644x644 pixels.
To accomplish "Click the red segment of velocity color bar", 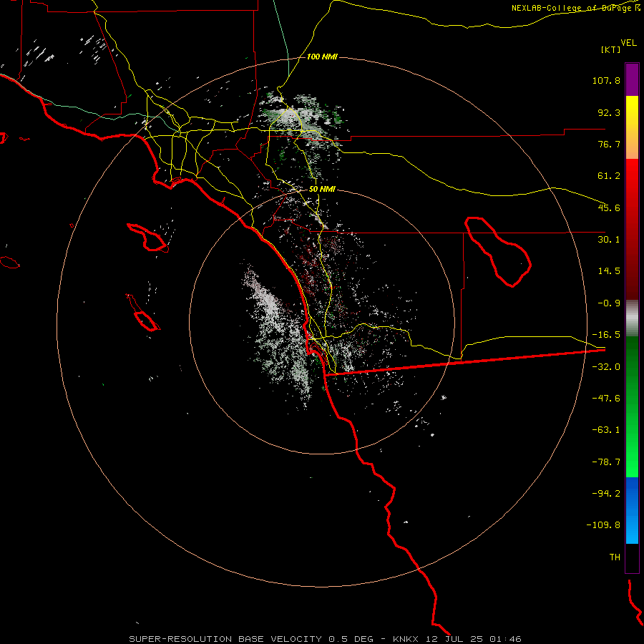I will [632, 229].
